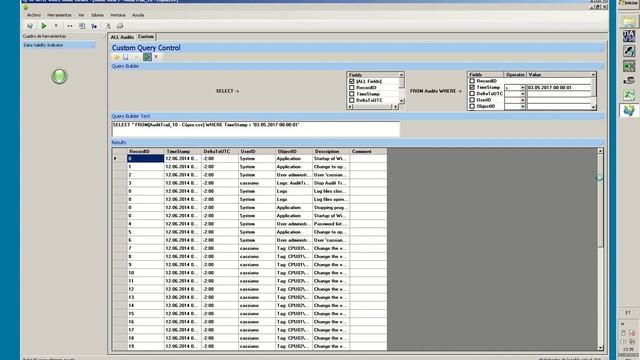Open the Herramientas menu

(x=59, y=15)
